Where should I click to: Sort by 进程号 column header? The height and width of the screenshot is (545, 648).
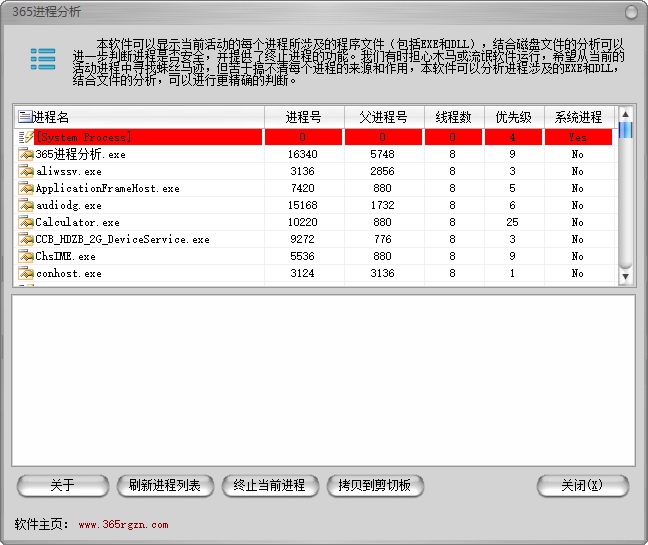(304, 117)
